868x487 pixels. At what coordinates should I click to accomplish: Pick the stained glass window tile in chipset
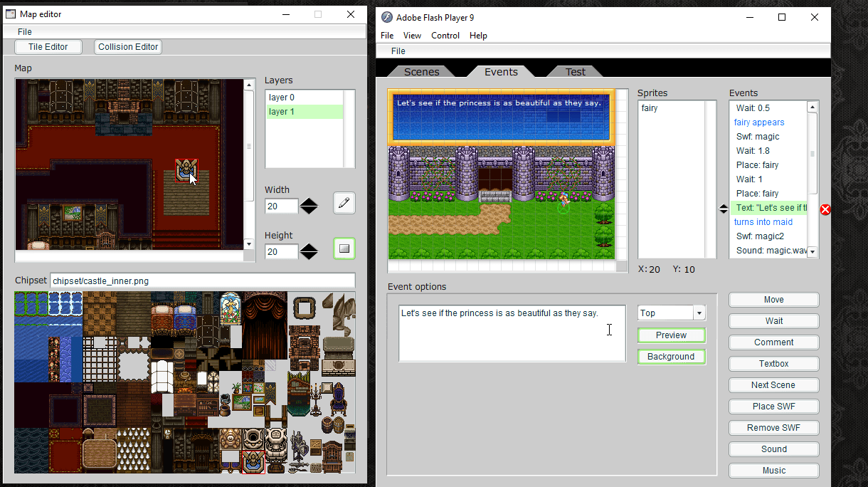pos(230,308)
